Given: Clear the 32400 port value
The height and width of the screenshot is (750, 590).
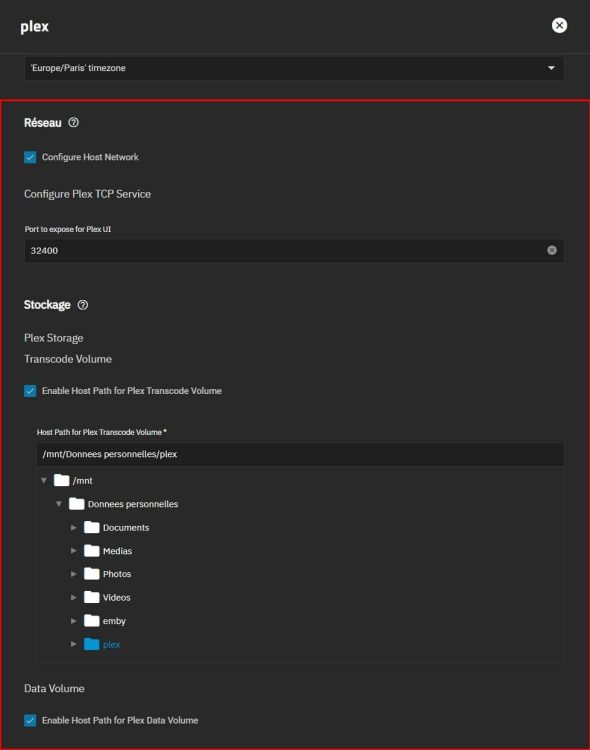Looking at the screenshot, I should [552, 250].
